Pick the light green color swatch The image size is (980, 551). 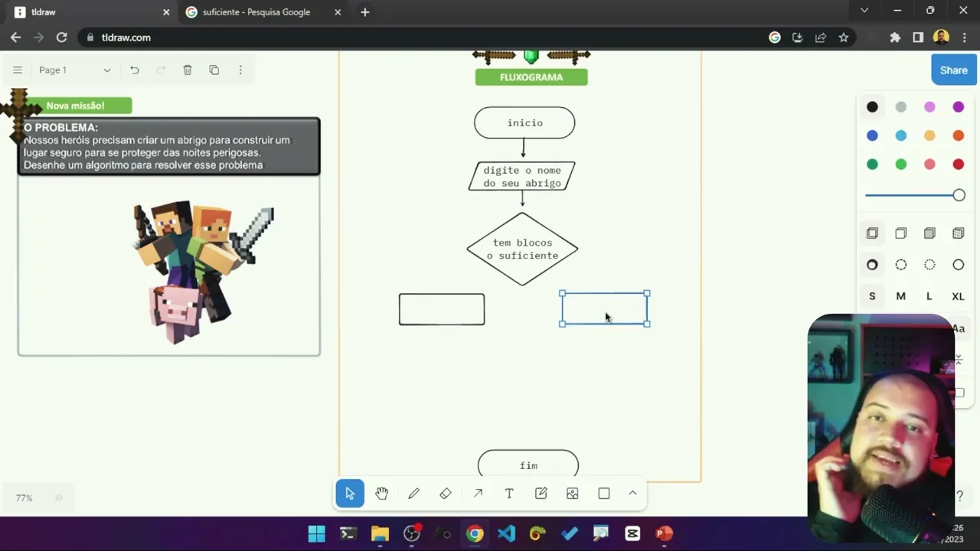click(901, 165)
